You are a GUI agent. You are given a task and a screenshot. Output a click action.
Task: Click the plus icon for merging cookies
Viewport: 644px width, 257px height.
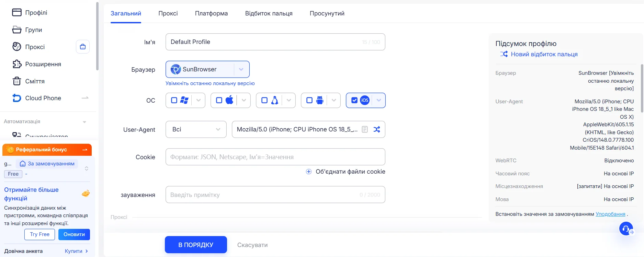coord(309,172)
